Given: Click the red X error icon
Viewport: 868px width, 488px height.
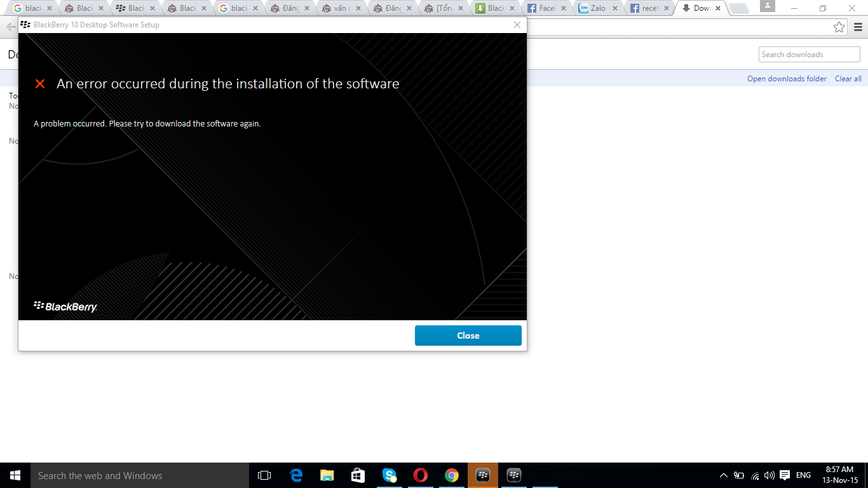Looking at the screenshot, I should (x=40, y=84).
